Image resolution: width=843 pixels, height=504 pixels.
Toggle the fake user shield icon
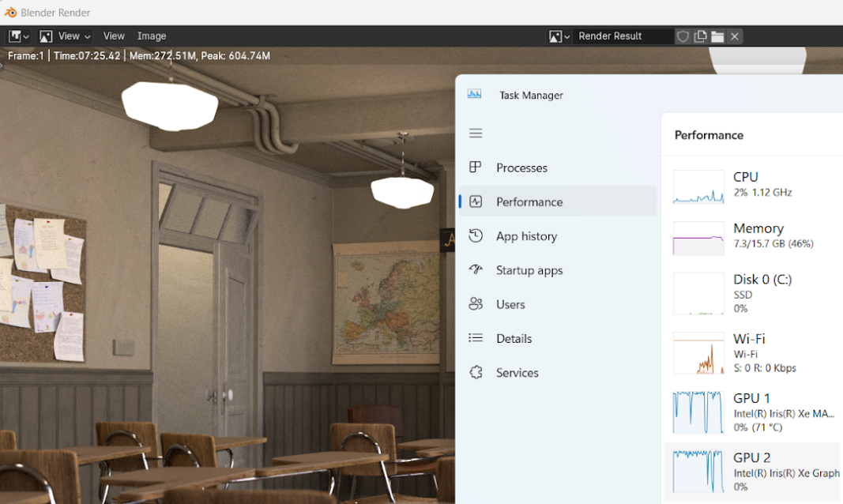point(683,36)
